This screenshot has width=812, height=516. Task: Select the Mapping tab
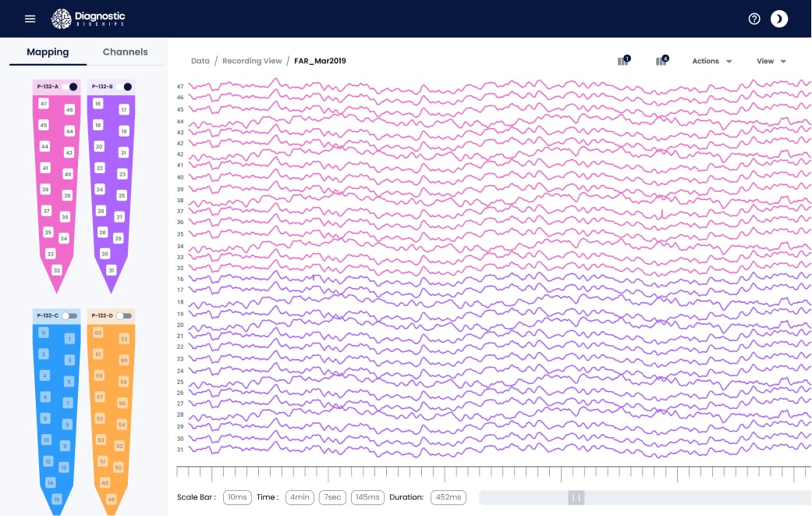(x=48, y=52)
